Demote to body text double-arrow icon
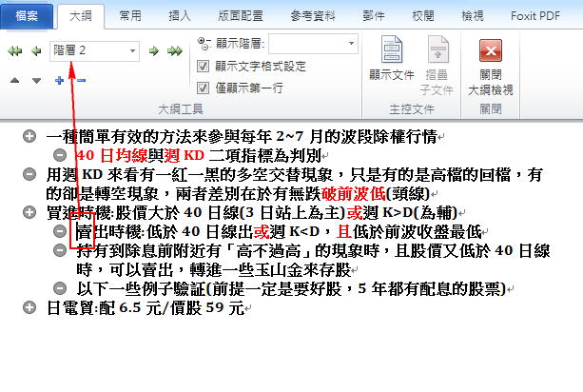This screenshot has width=583, height=392. point(175,50)
